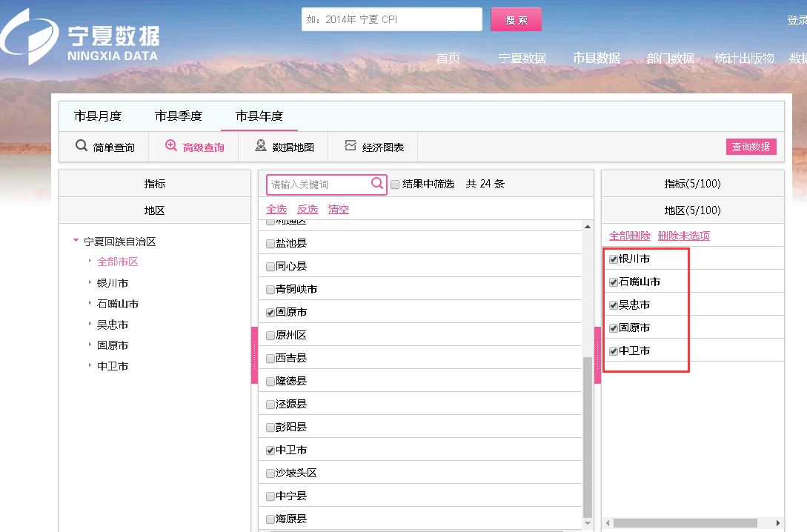Click the horizontal scroll left arrow
Image resolution: width=807 pixels, height=532 pixels.
pyautogui.click(x=608, y=523)
